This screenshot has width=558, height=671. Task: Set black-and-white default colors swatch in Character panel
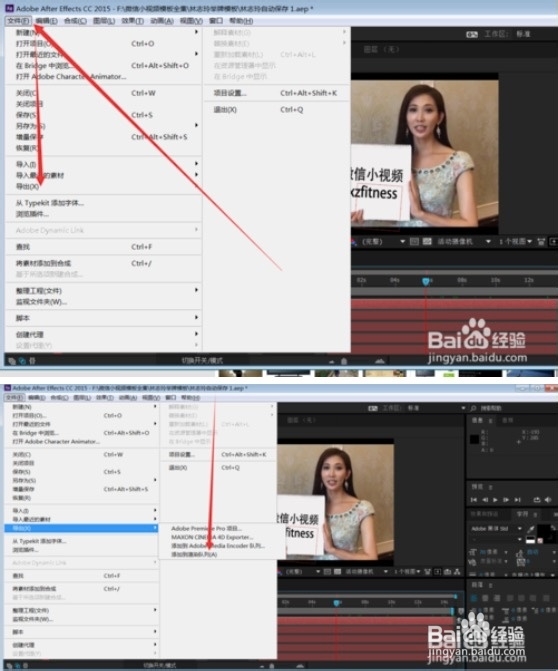[530, 540]
